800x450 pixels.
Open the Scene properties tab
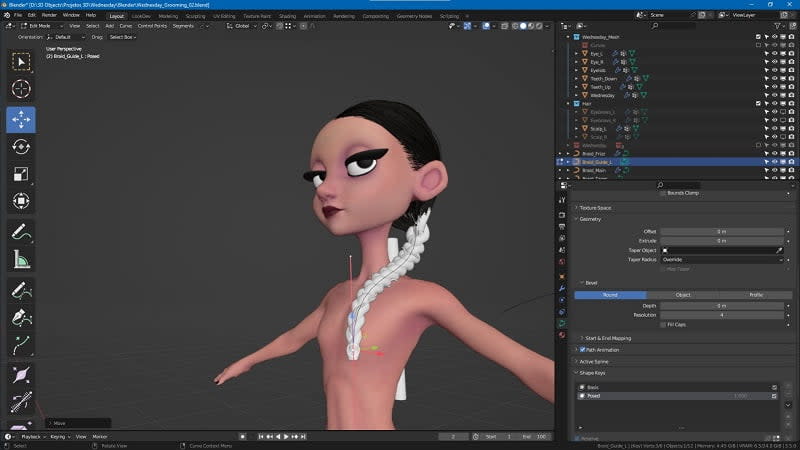(x=562, y=250)
